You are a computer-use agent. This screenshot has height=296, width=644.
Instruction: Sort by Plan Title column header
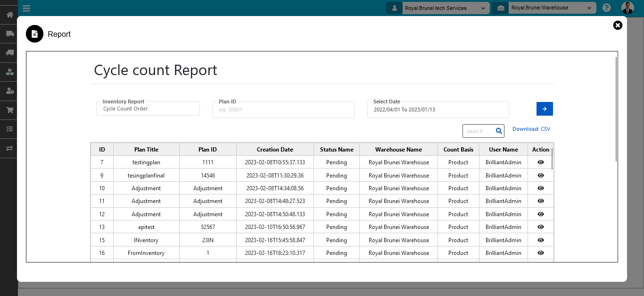click(146, 150)
